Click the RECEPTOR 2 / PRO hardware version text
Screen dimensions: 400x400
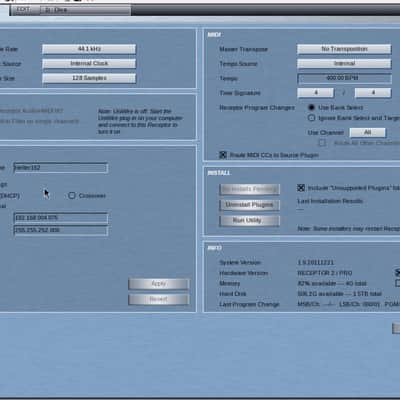click(x=325, y=273)
